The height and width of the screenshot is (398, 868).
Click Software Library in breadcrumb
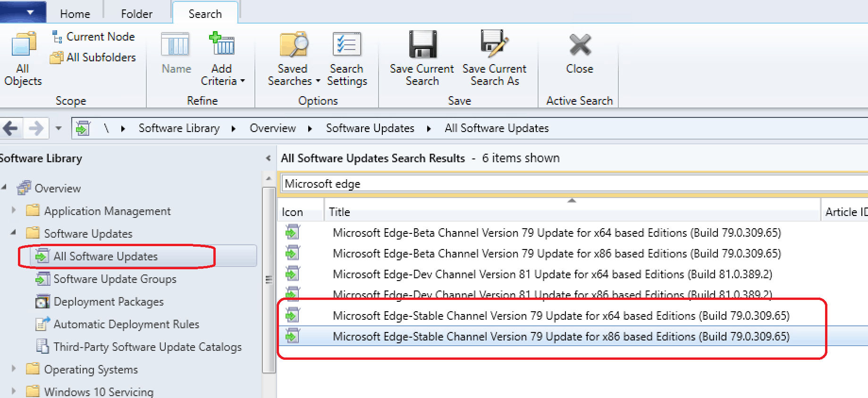(179, 128)
